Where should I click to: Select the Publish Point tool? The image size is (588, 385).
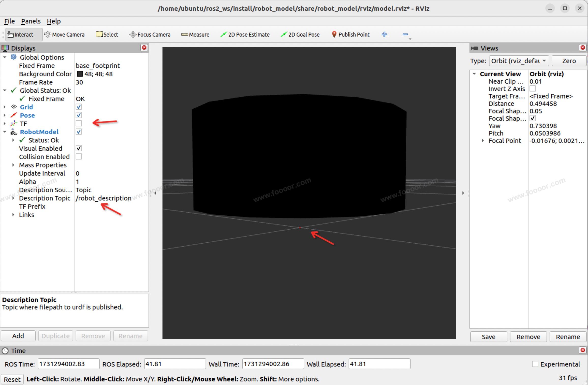pyautogui.click(x=351, y=35)
